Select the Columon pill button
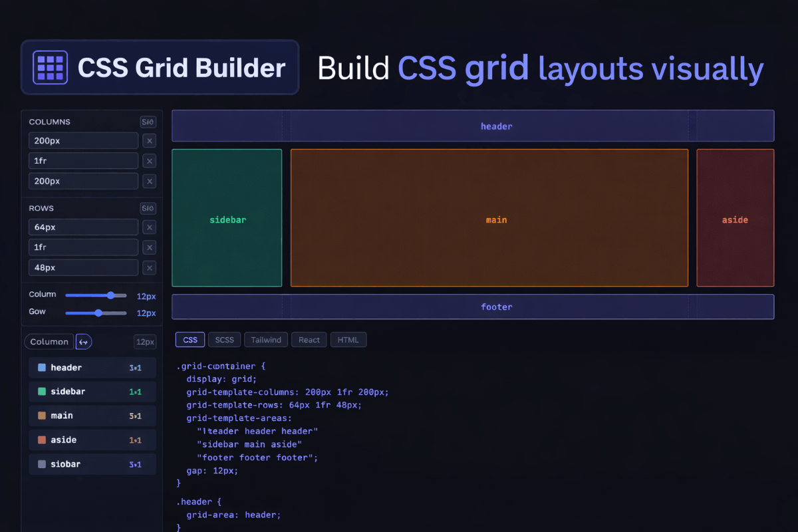Screen dimensions: 798x532 [x=49, y=342]
